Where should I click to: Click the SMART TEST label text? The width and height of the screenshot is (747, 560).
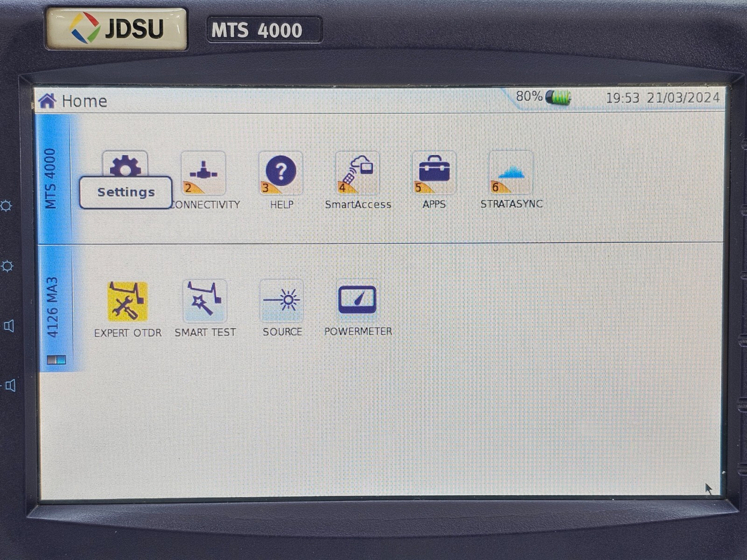205,332
